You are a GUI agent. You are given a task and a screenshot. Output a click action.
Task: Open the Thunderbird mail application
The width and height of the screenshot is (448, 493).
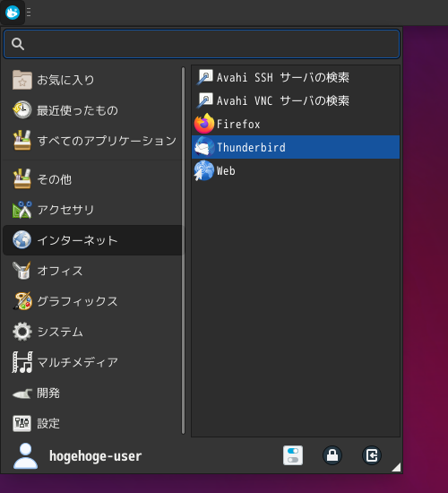coord(296,147)
